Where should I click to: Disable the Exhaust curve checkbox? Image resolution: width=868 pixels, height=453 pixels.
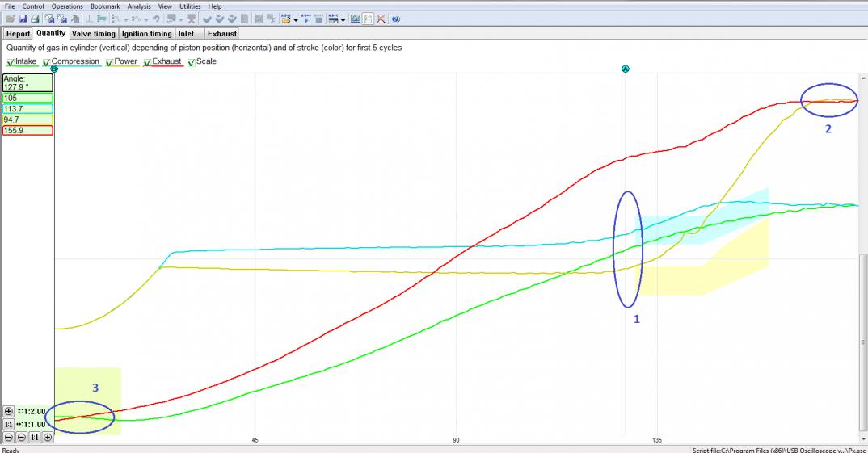147,62
